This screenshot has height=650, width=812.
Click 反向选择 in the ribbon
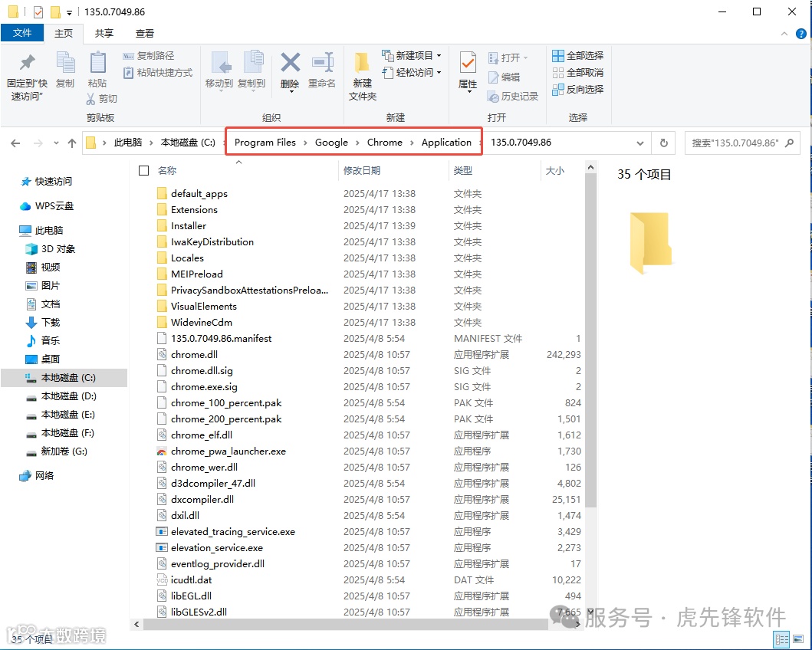point(578,90)
